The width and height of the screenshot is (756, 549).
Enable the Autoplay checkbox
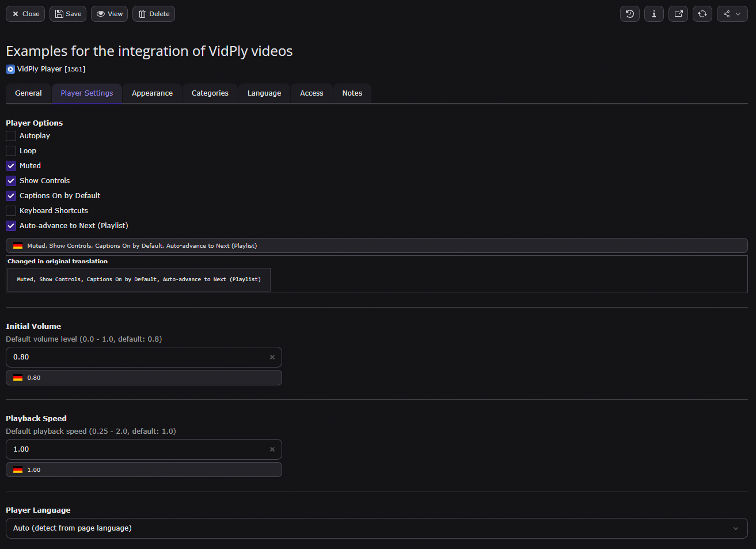pyautogui.click(x=11, y=136)
